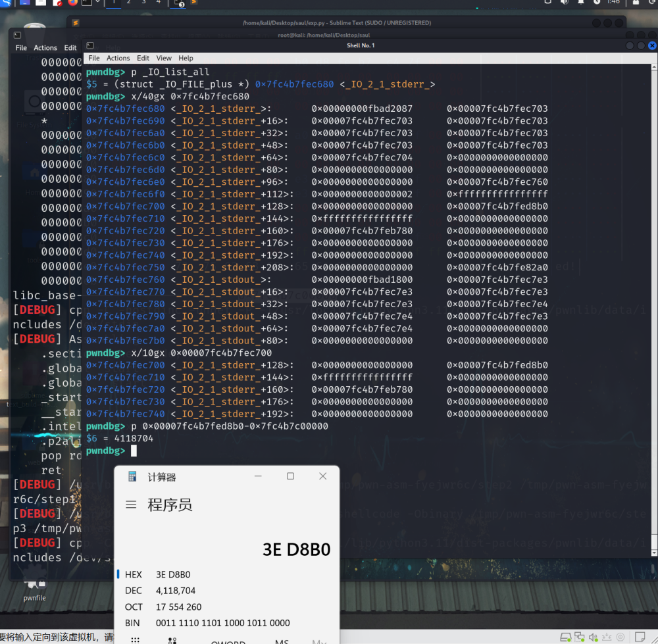Click the Shell No. 1 scrollbar up arrow
The image size is (658, 644).
654,67
